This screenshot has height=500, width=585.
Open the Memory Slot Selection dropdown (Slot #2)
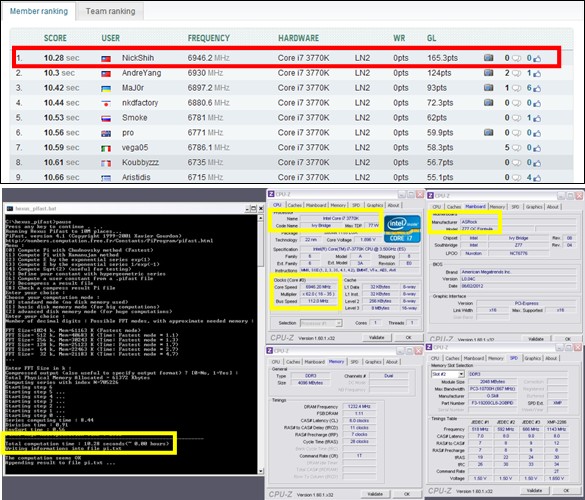448,374
